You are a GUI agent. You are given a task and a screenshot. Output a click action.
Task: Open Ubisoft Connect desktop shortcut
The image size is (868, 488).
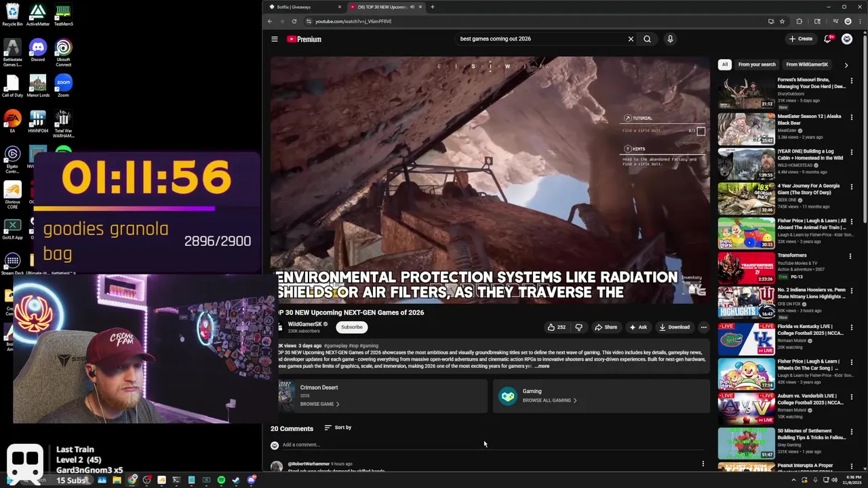point(63,53)
